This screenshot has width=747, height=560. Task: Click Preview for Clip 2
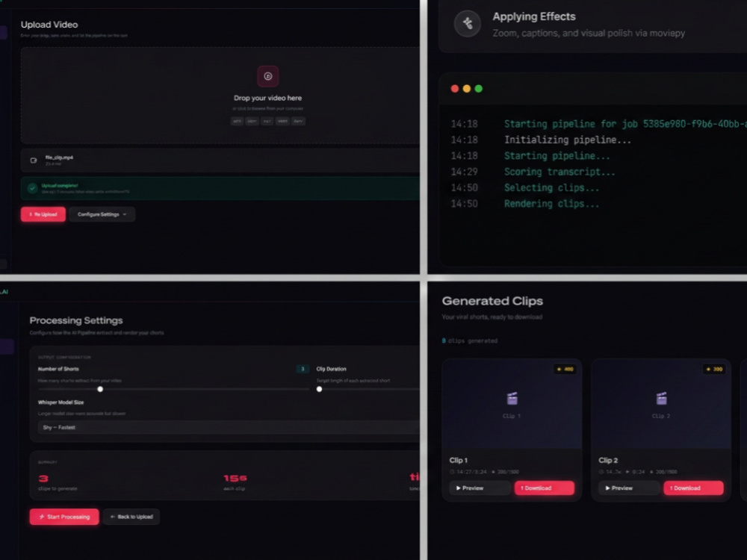click(x=629, y=488)
